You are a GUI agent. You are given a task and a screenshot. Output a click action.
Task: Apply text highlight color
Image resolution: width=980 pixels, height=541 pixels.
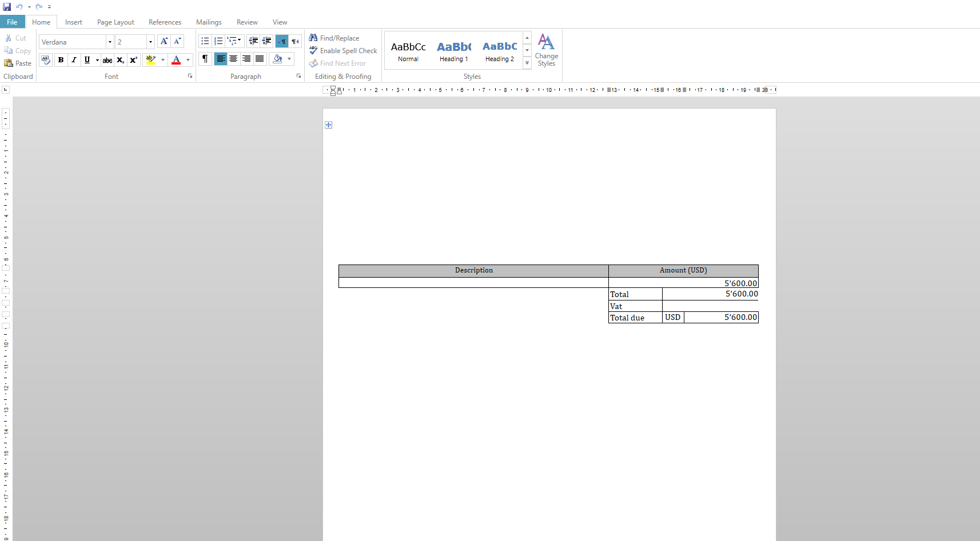click(150, 60)
